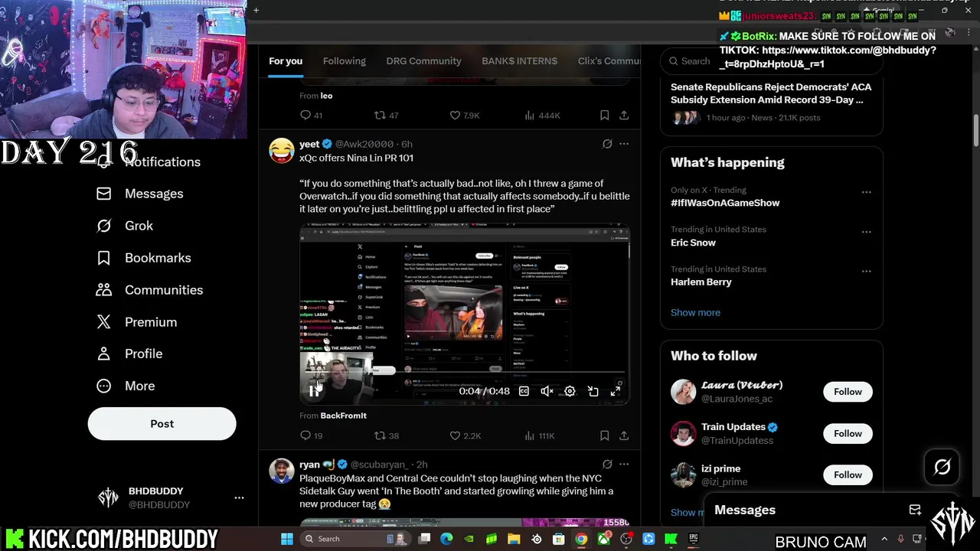Screen dimensions: 980x551
Task: Open yeet's profile avatar
Action: point(282,150)
